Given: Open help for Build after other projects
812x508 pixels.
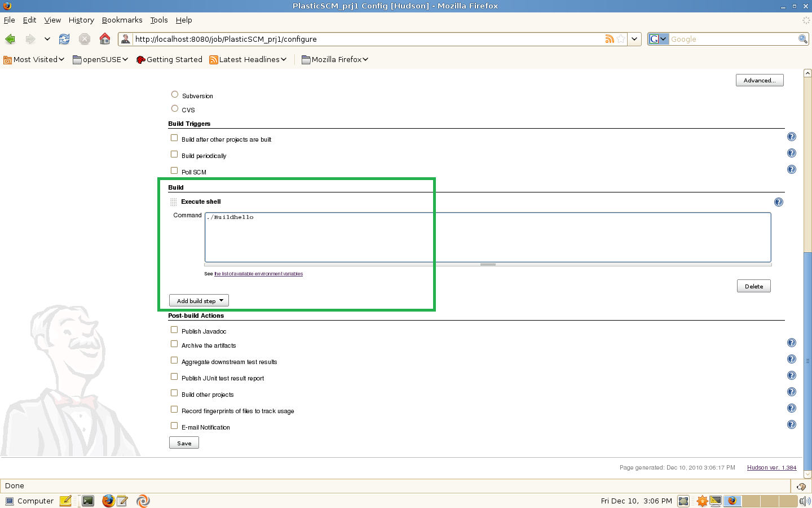Looking at the screenshot, I should click(792, 137).
